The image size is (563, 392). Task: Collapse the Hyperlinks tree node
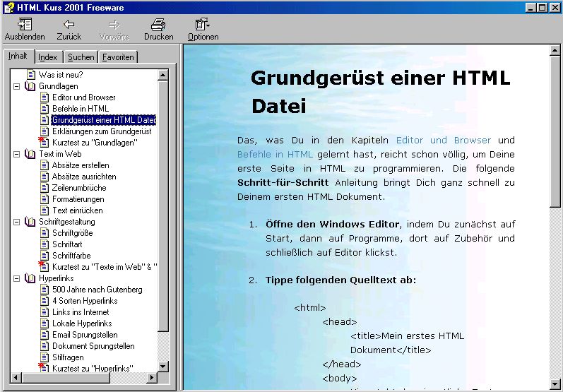point(16,278)
